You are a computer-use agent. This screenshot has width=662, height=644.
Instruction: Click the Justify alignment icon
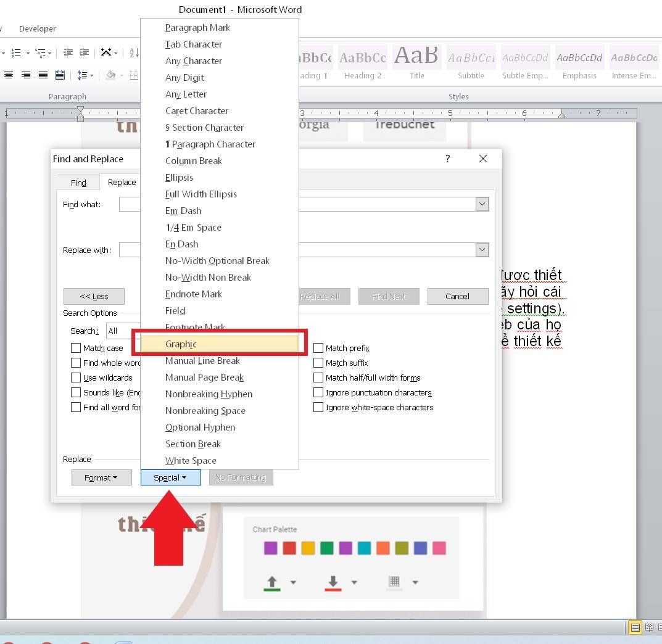43,75
